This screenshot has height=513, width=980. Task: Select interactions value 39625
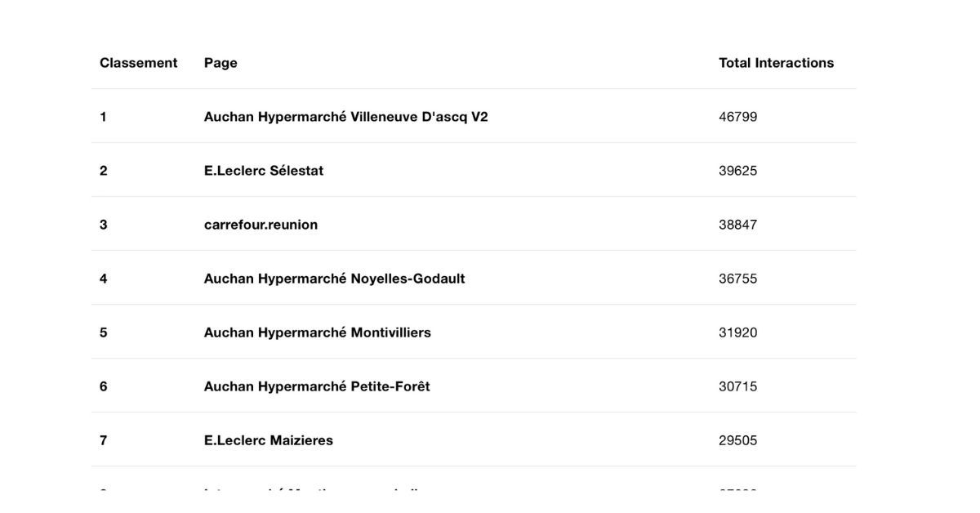[x=737, y=171]
